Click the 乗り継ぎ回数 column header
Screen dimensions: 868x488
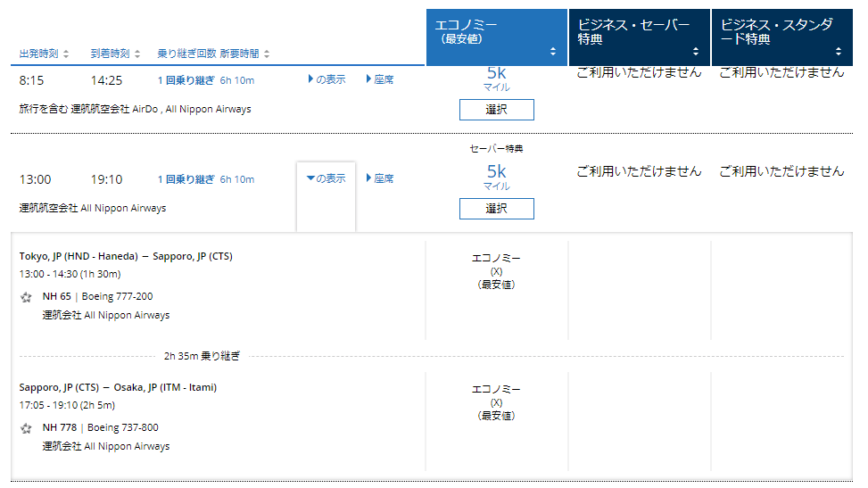tap(186, 54)
